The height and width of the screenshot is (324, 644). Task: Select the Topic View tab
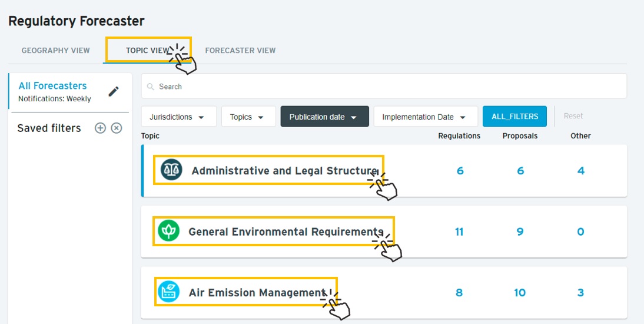tap(147, 51)
